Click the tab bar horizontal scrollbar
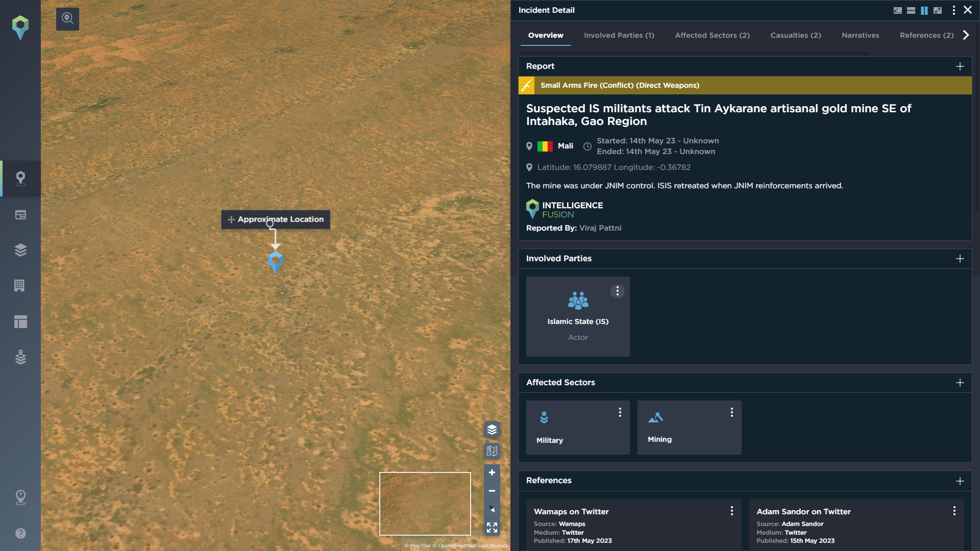This screenshot has height=551, width=980. tap(694, 53)
